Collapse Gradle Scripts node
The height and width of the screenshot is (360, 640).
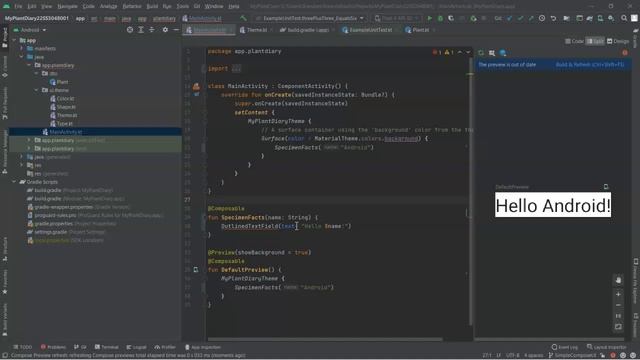click(15, 182)
